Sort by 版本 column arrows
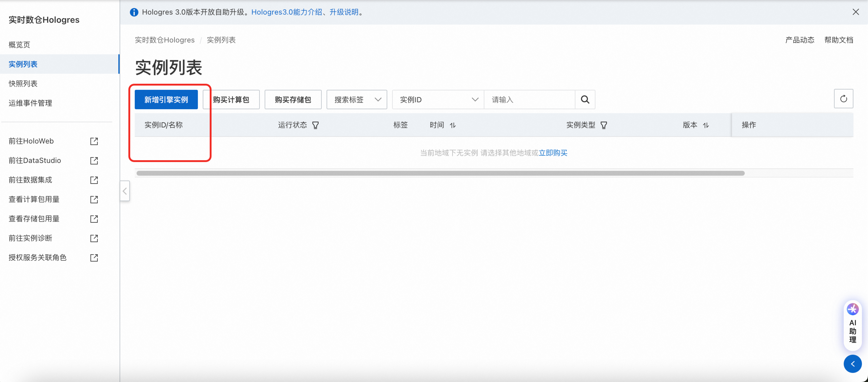868x382 pixels. click(706, 125)
